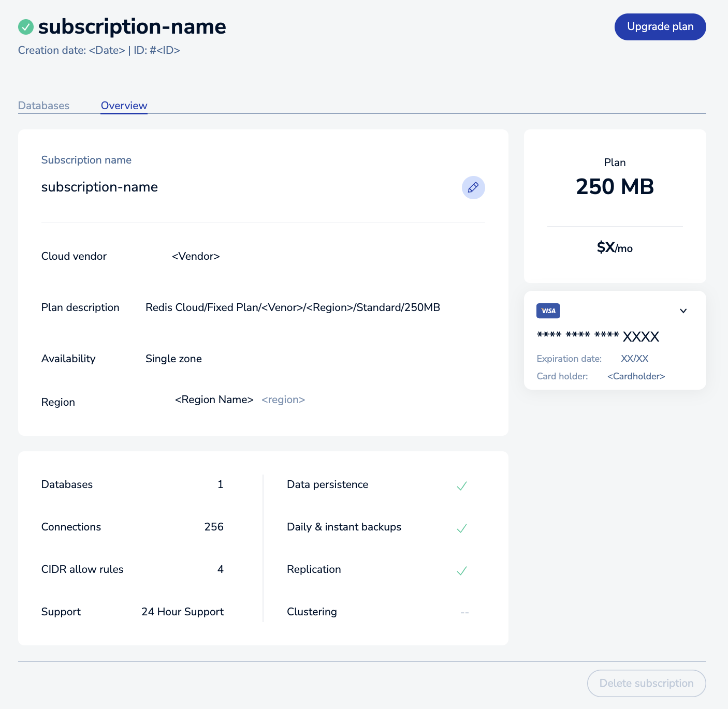Click the masked card number text
This screenshot has height=709, width=728.
tap(598, 336)
